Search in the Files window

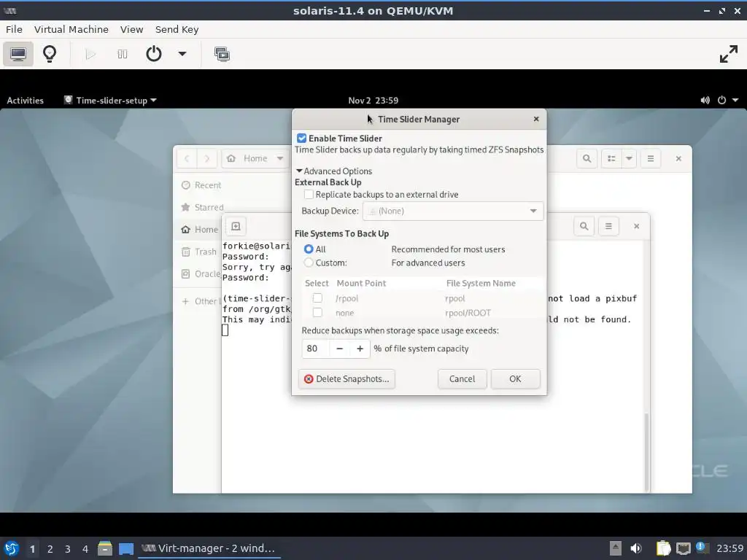[587, 158]
